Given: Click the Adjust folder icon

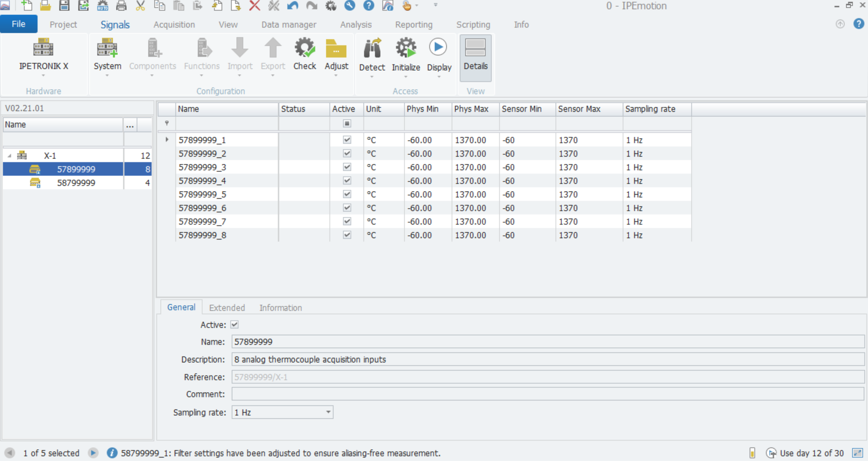Looking at the screenshot, I should (336, 49).
